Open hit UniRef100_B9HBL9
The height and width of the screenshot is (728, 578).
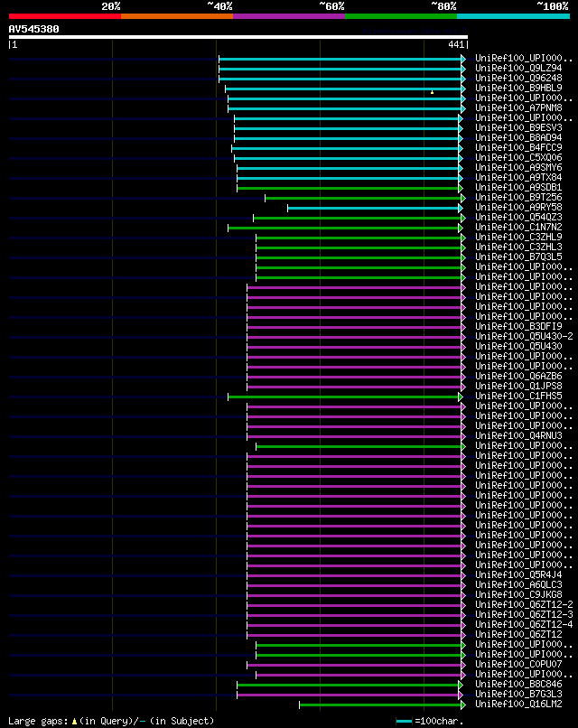click(518, 88)
